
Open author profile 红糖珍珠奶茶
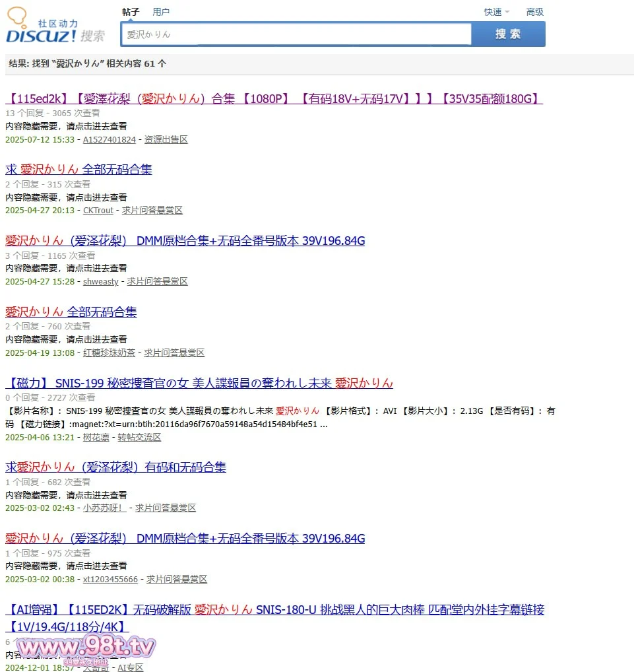coord(109,353)
